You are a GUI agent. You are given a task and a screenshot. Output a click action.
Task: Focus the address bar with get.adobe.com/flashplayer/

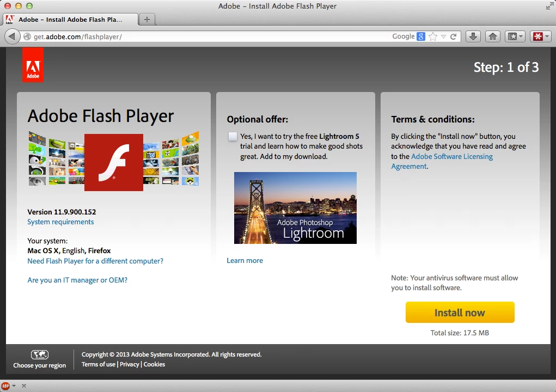[206, 36]
